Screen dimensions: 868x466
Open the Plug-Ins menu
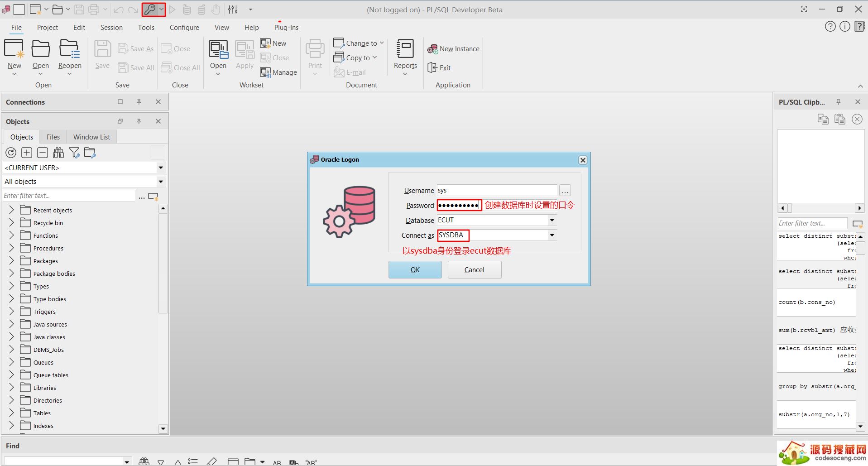coord(286,27)
